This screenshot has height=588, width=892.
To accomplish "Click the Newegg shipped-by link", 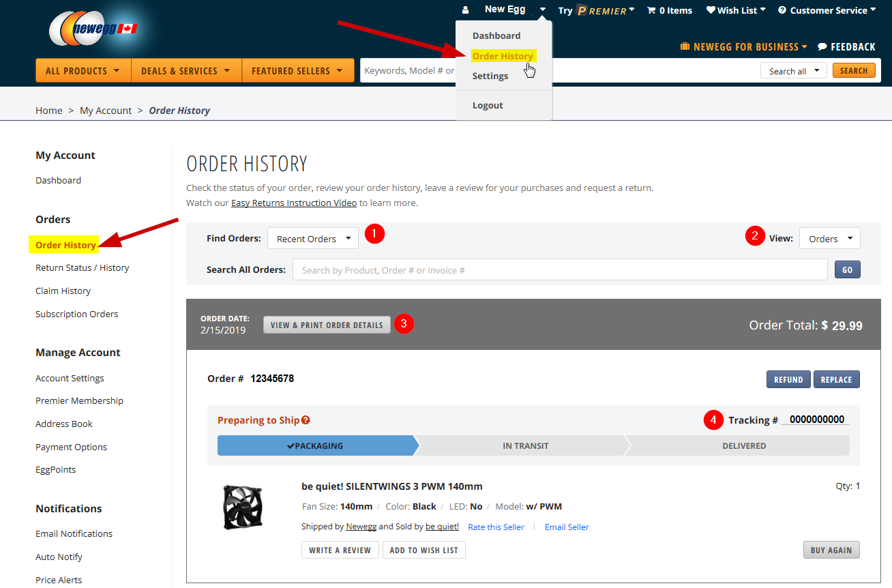I will click(361, 527).
